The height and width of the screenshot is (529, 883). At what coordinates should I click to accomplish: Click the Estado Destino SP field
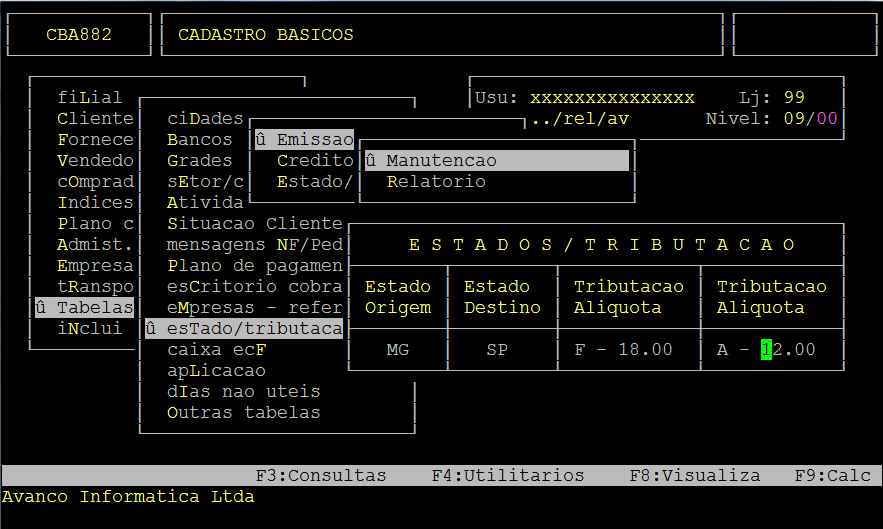pyautogui.click(x=496, y=350)
